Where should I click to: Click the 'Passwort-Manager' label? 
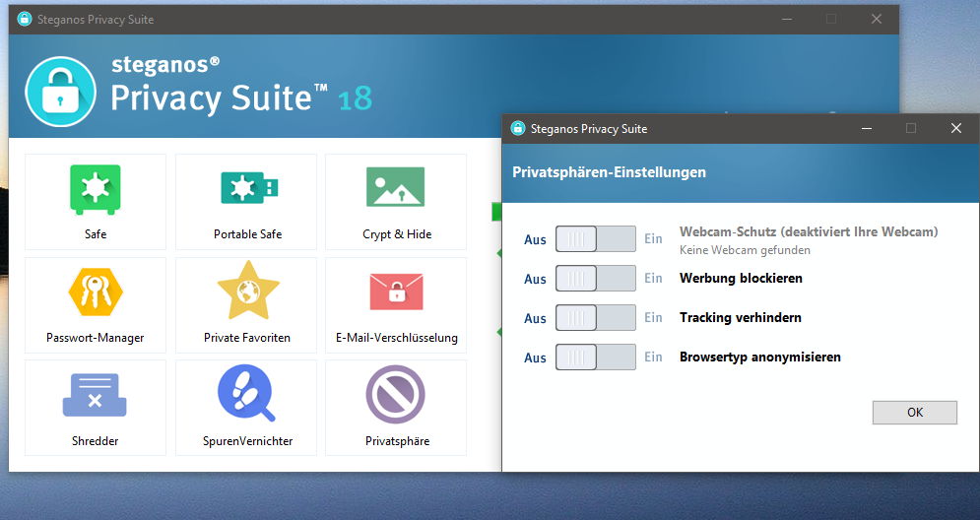(x=95, y=338)
